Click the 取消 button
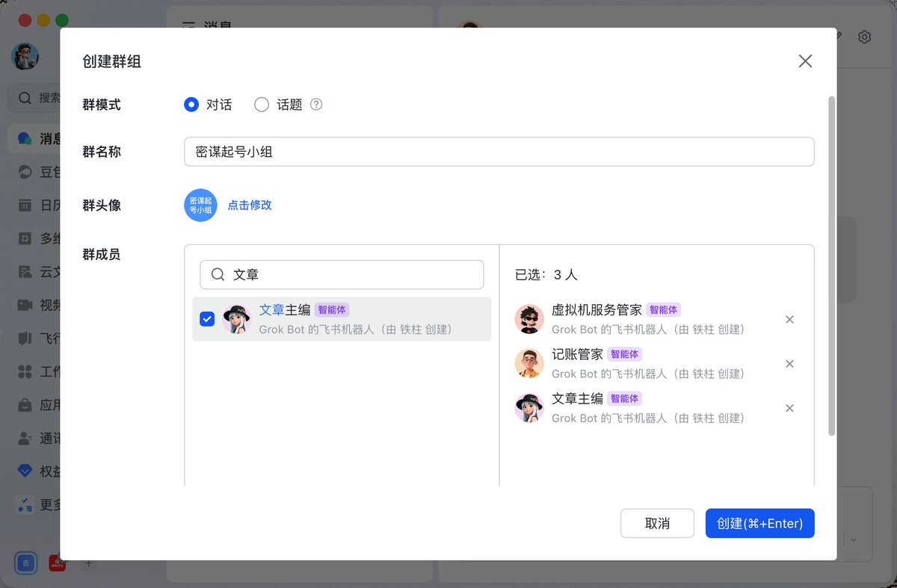897x588 pixels. (657, 524)
